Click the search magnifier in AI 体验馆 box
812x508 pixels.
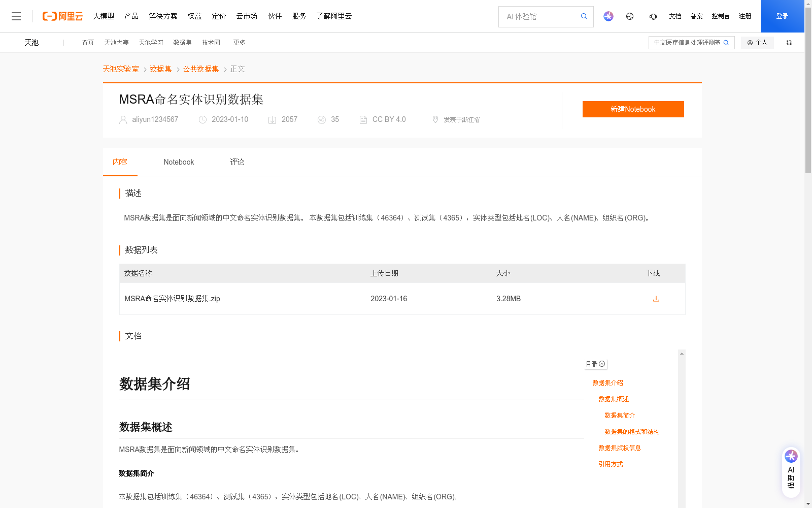coord(584,16)
